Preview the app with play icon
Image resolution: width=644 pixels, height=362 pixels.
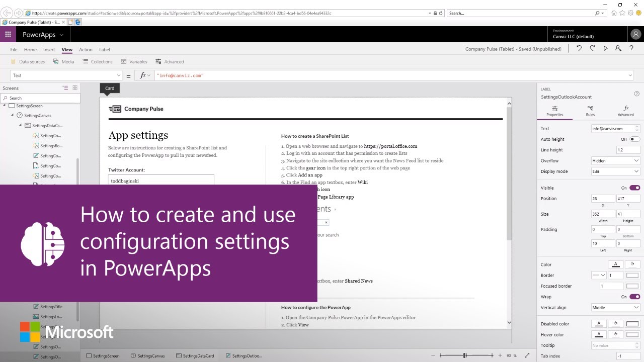pyautogui.click(x=605, y=48)
